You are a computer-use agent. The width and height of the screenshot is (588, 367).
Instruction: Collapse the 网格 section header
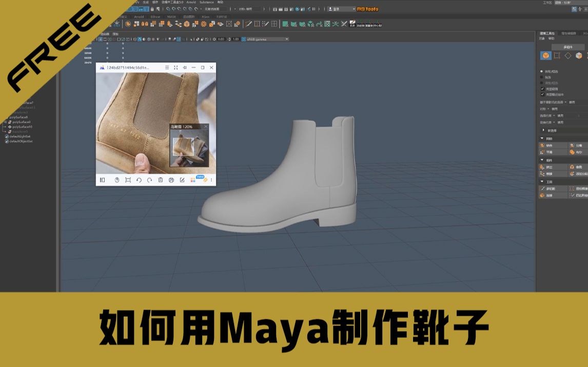(541, 137)
